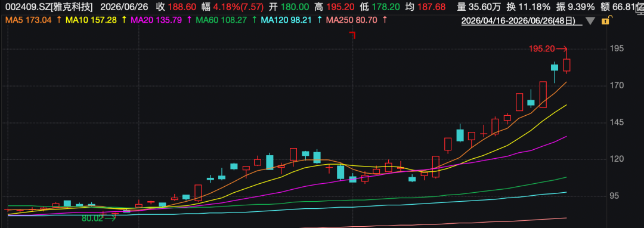The width and height of the screenshot is (644, 228).
Task: Select the MA10 157.28 indicator label
Action: click(x=92, y=20)
